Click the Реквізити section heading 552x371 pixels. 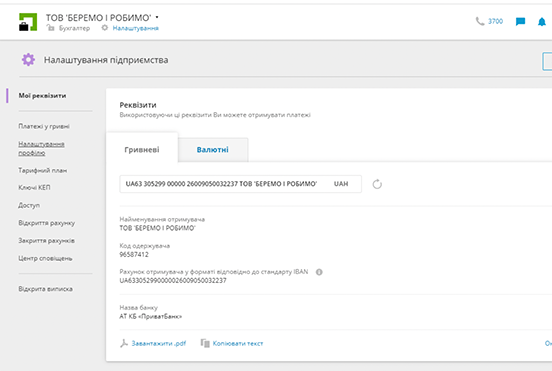pos(138,105)
